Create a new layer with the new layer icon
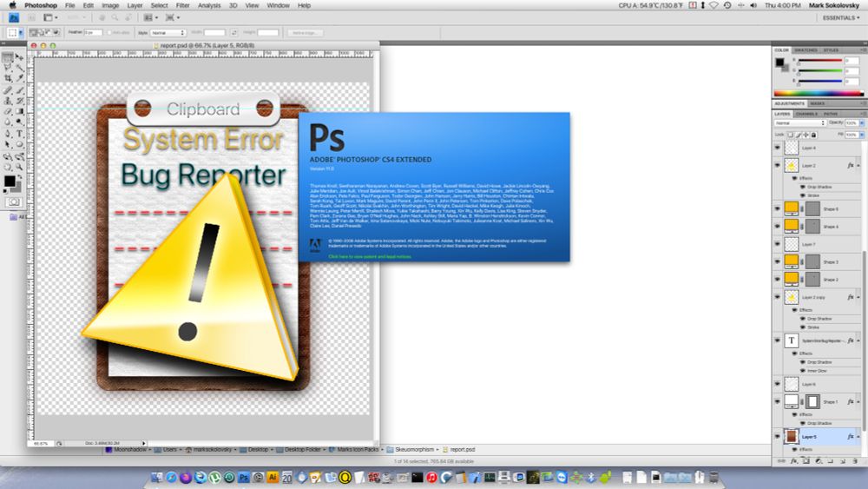The height and width of the screenshot is (489, 868). pos(843,460)
